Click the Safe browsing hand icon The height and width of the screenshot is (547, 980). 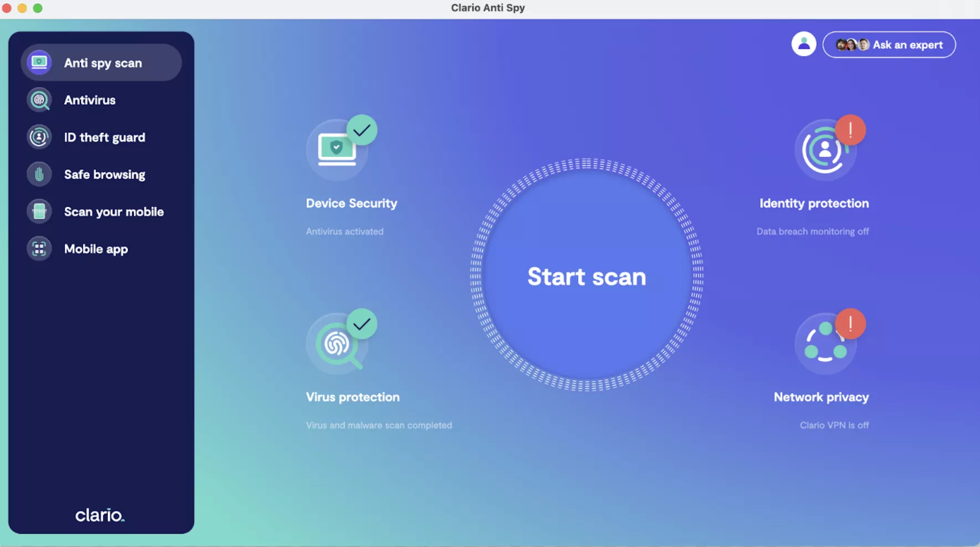pyautogui.click(x=39, y=174)
